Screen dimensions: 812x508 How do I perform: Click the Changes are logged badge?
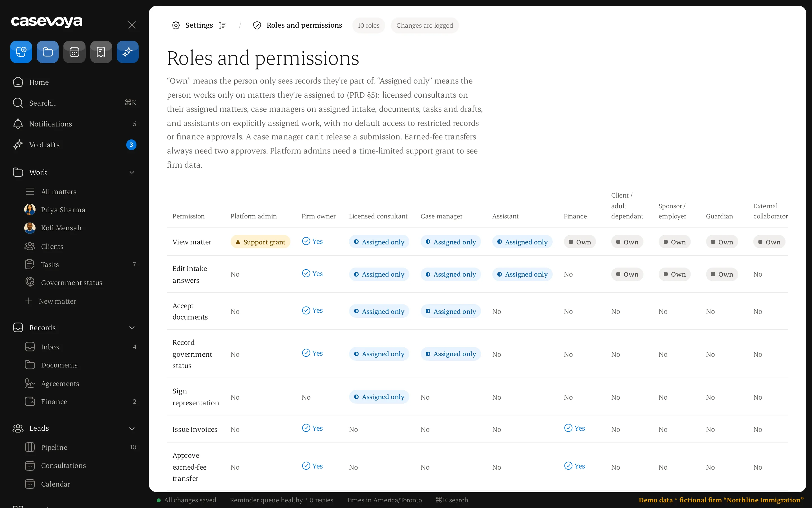(x=424, y=25)
